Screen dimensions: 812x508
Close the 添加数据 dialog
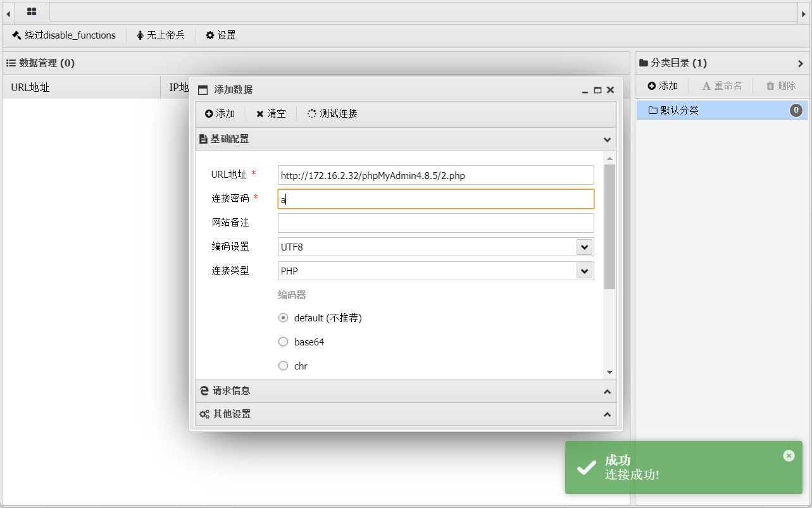[610, 90]
